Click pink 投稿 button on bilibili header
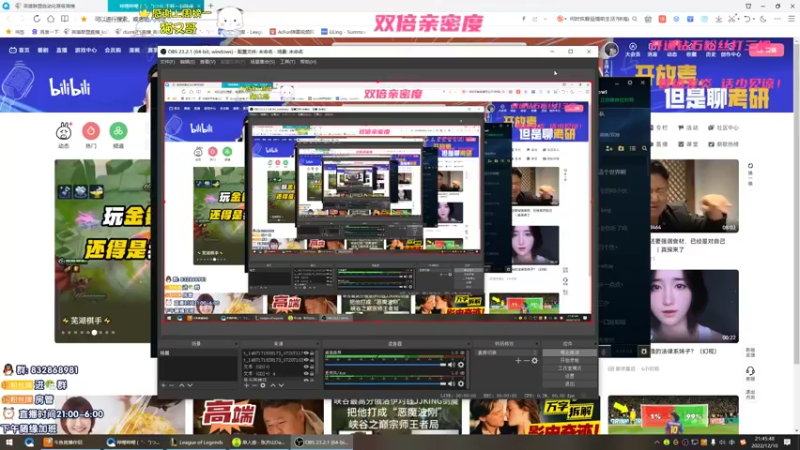800x450 pixels. pos(766,50)
